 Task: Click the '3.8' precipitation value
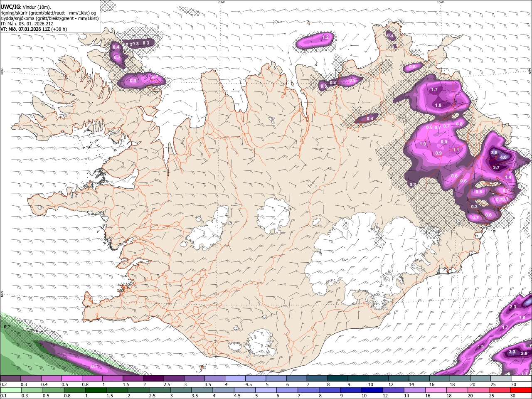click(x=494, y=153)
